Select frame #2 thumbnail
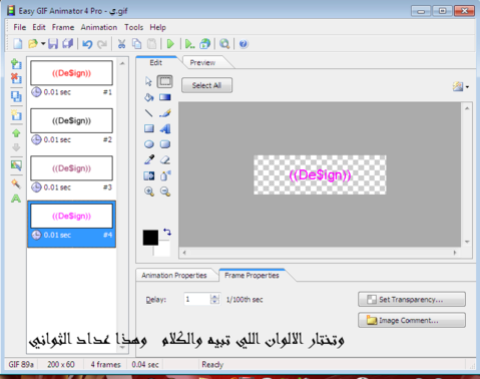 71,121
